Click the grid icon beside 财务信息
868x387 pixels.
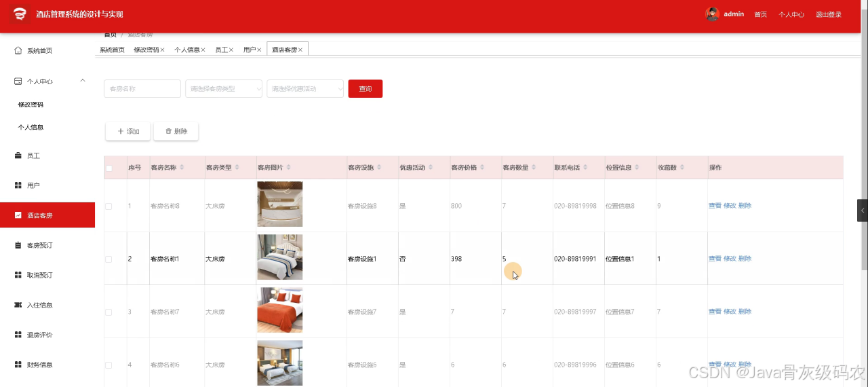point(18,365)
